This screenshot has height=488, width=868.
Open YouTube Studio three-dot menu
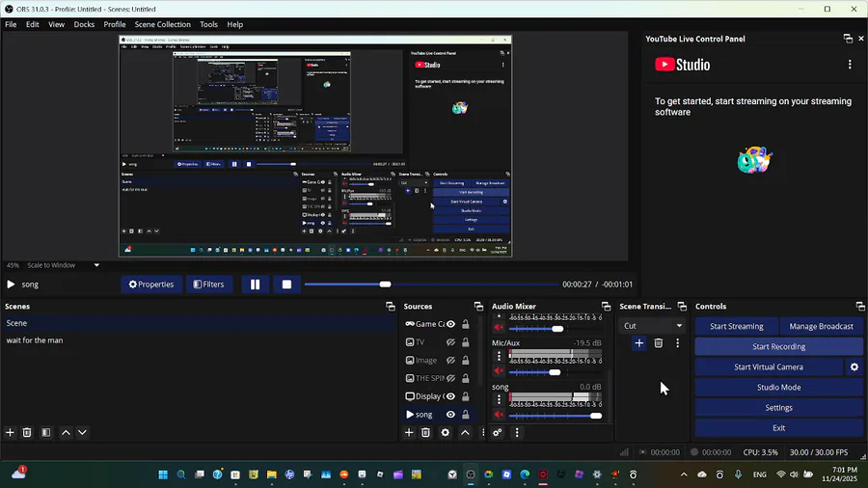click(850, 65)
